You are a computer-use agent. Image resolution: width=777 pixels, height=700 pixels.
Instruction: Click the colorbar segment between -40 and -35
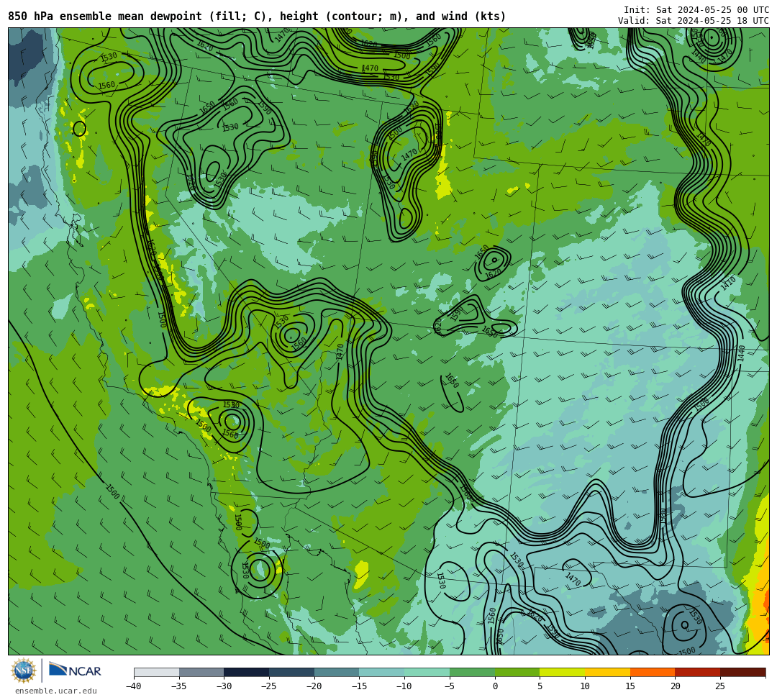click(x=157, y=672)
